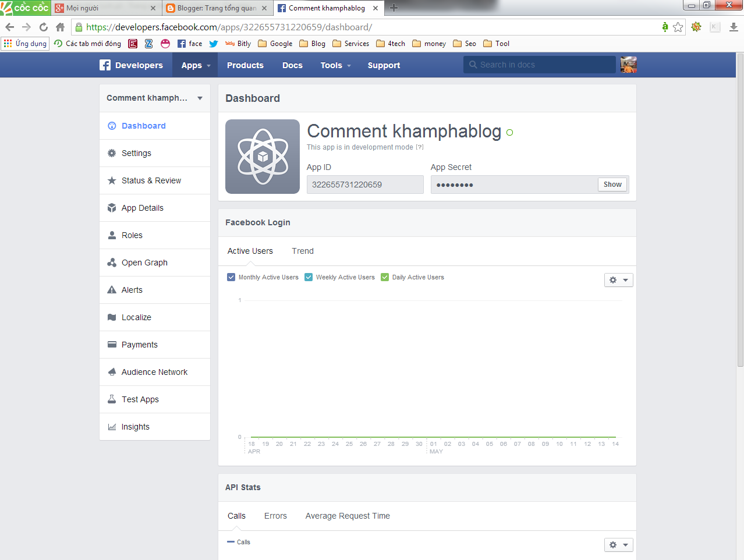Open Các tab mới đóng bookmark
Screen dimensions: 744x560
tap(87, 44)
